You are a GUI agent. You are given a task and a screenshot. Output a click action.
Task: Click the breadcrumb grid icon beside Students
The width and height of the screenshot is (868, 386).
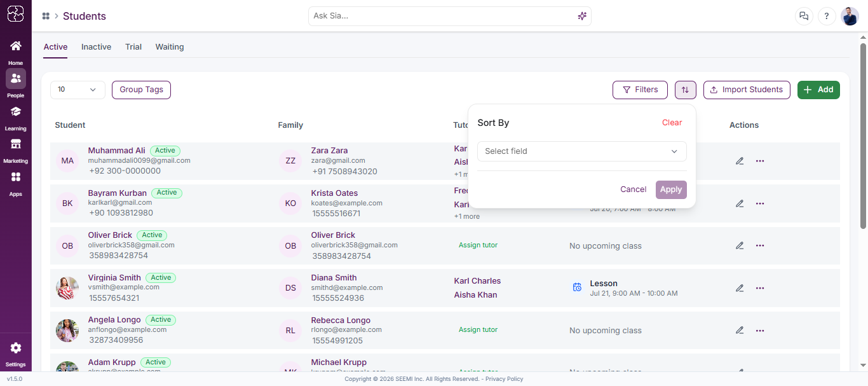(46, 16)
